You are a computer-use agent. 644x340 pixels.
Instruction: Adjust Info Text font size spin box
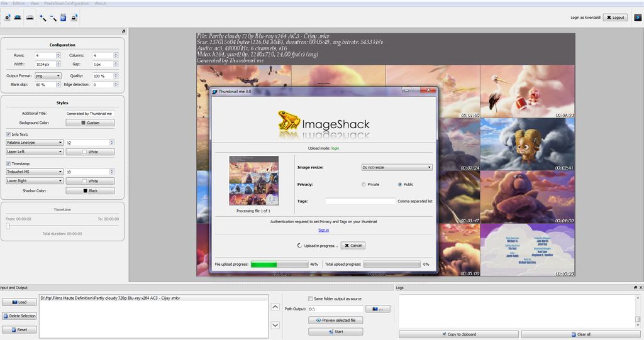90,143
